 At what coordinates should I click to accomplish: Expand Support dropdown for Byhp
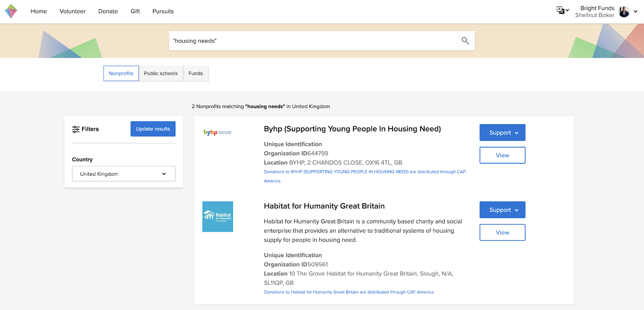coord(502,133)
